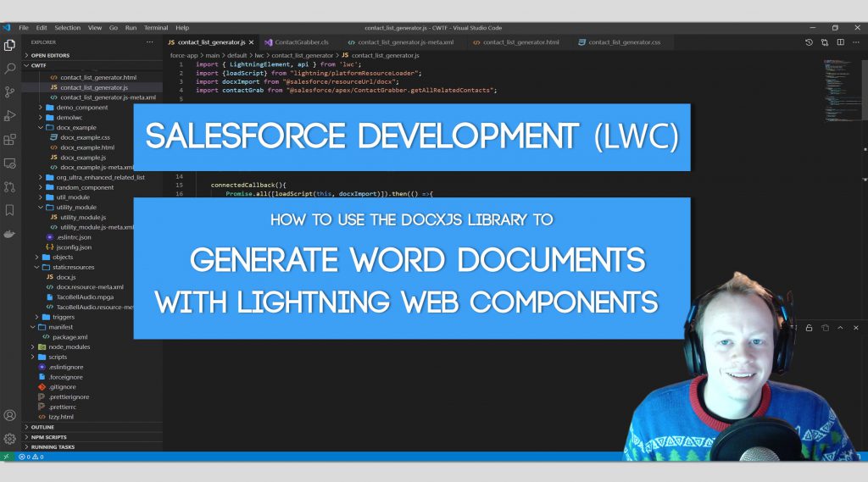Toggle the panel lock icon
The width and height of the screenshot is (868, 482).
tap(809, 328)
